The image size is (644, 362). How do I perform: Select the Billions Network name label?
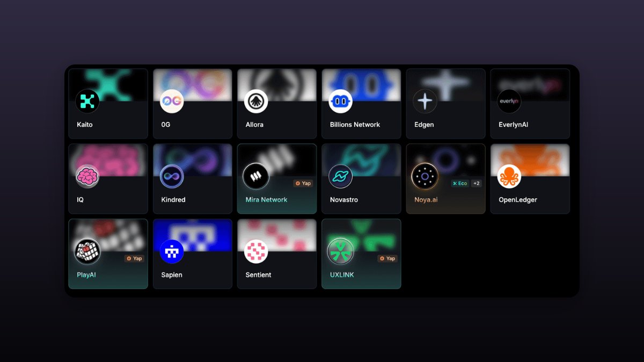pos(355,125)
